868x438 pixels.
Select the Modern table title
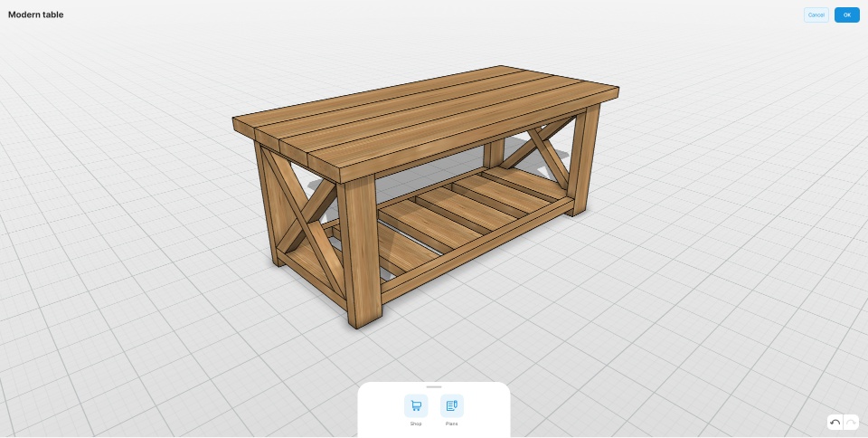coord(36,15)
